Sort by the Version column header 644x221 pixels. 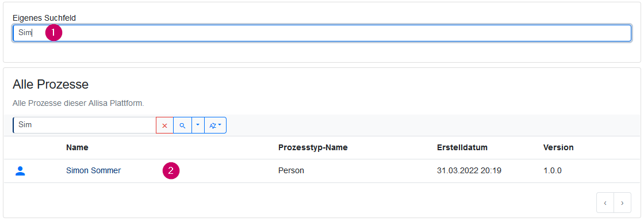[558, 147]
